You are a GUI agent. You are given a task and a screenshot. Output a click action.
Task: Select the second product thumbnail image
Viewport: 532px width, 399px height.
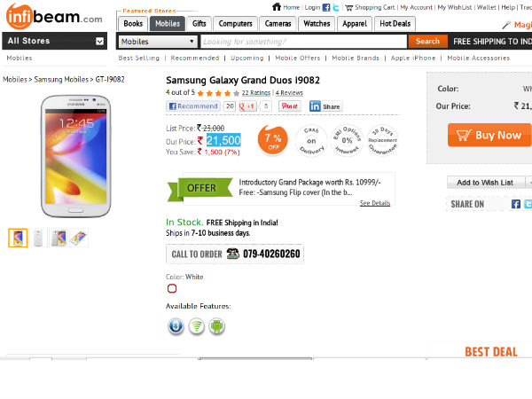coord(38,238)
